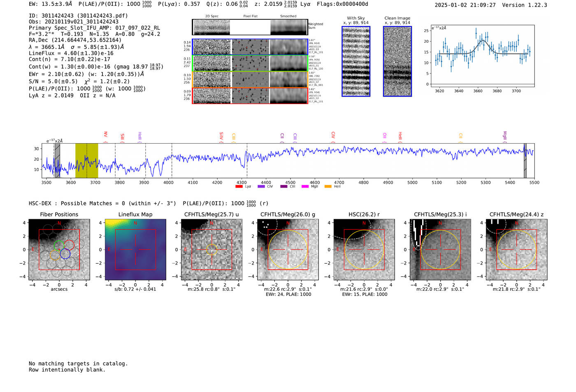Select the OII line marker above spectrum

pos(385,137)
